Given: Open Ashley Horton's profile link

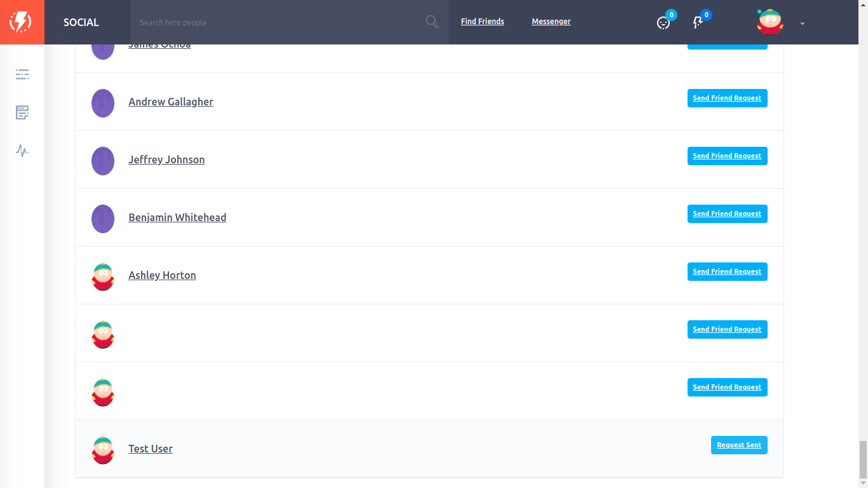Looking at the screenshot, I should pyautogui.click(x=162, y=275).
